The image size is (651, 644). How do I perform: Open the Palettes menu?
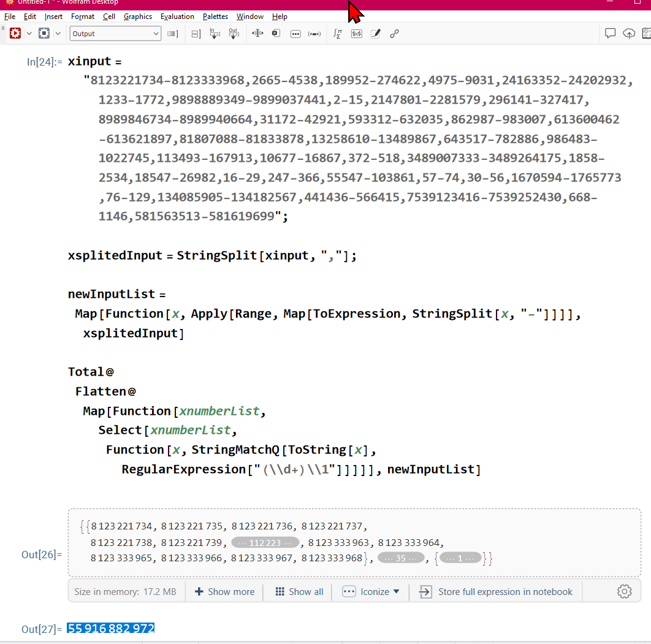click(215, 17)
